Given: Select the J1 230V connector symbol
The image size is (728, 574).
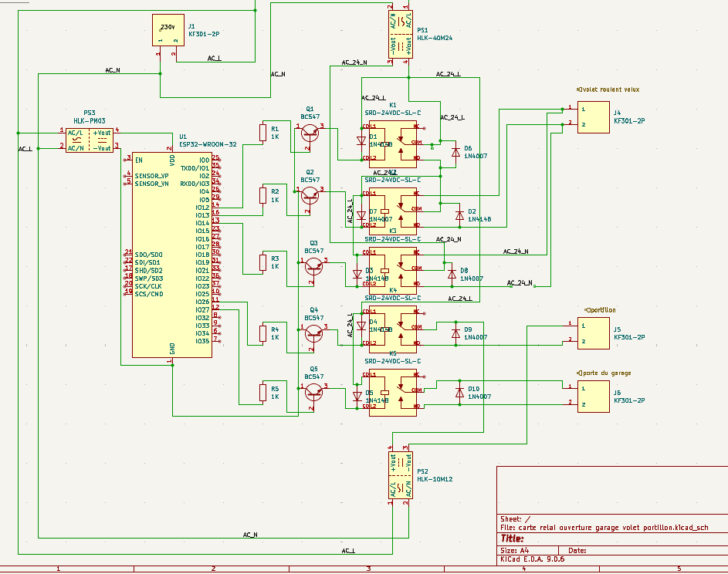Looking at the screenshot, I should click(168, 29).
